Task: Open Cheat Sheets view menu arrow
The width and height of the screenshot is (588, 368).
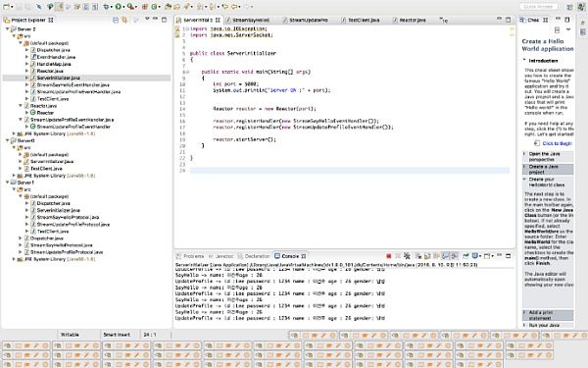Action: [x=568, y=29]
